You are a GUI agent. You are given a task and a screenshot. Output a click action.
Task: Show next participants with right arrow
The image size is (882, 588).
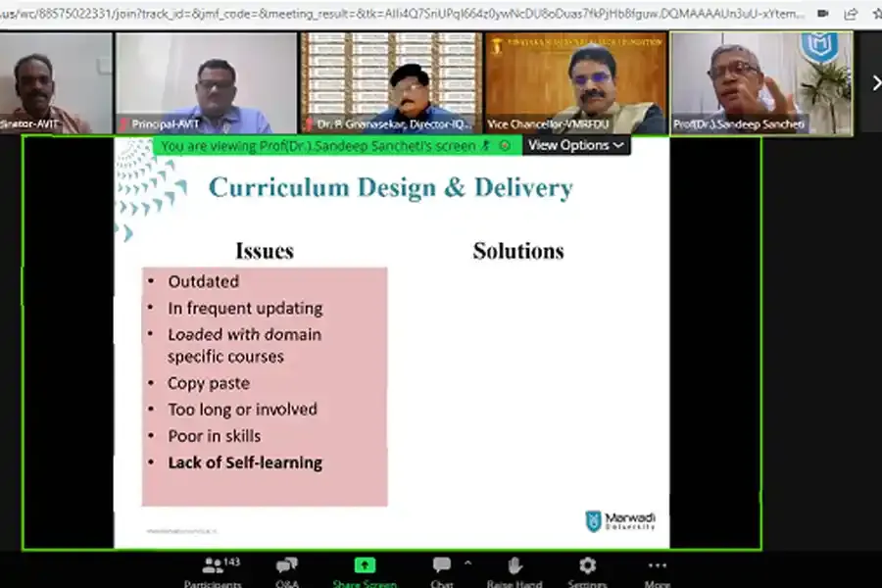pos(875,83)
